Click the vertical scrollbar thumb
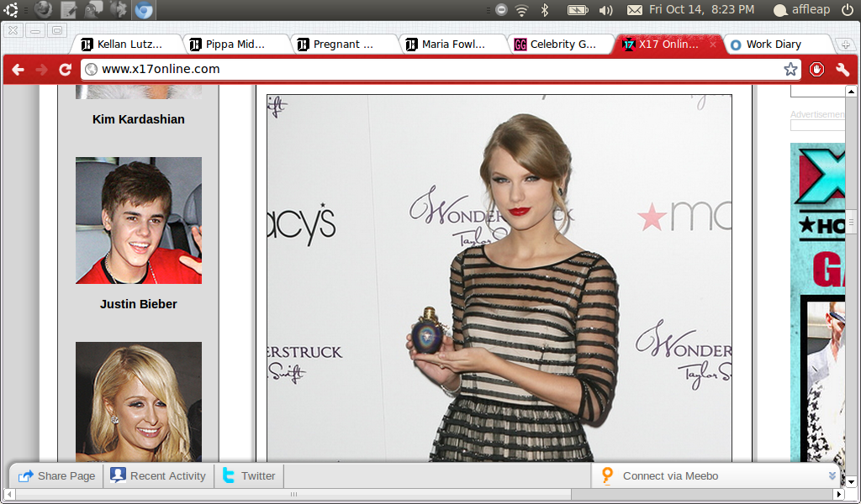The image size is (861, 504). click(x=851, y=222)
